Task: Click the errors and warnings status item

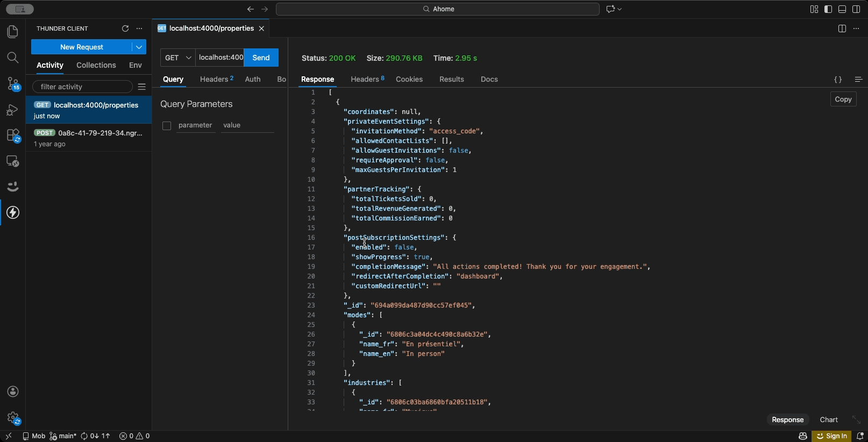Action: pos(134,436)
